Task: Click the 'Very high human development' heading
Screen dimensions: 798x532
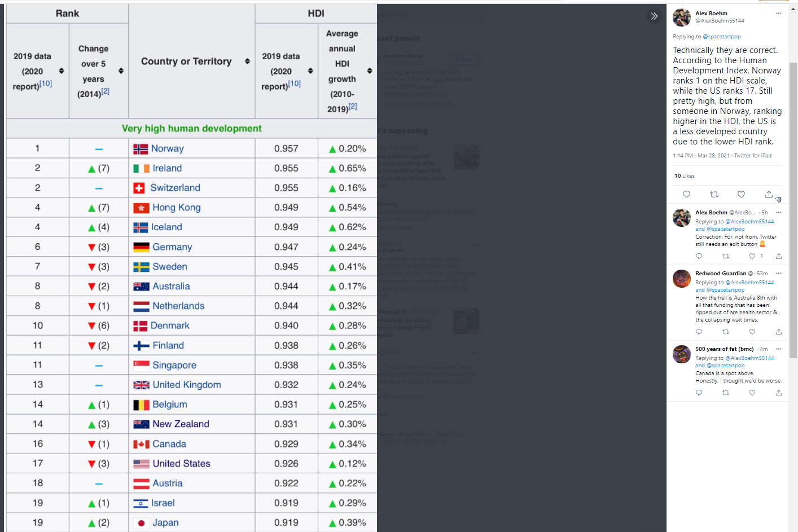Action: coord(191,129)
